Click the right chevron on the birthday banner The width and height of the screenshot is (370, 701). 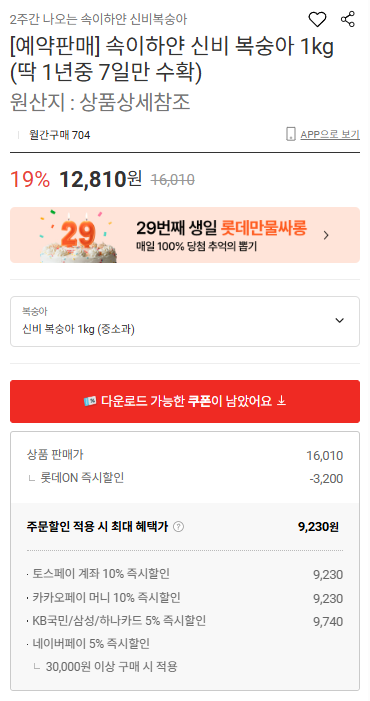(326, 235)
